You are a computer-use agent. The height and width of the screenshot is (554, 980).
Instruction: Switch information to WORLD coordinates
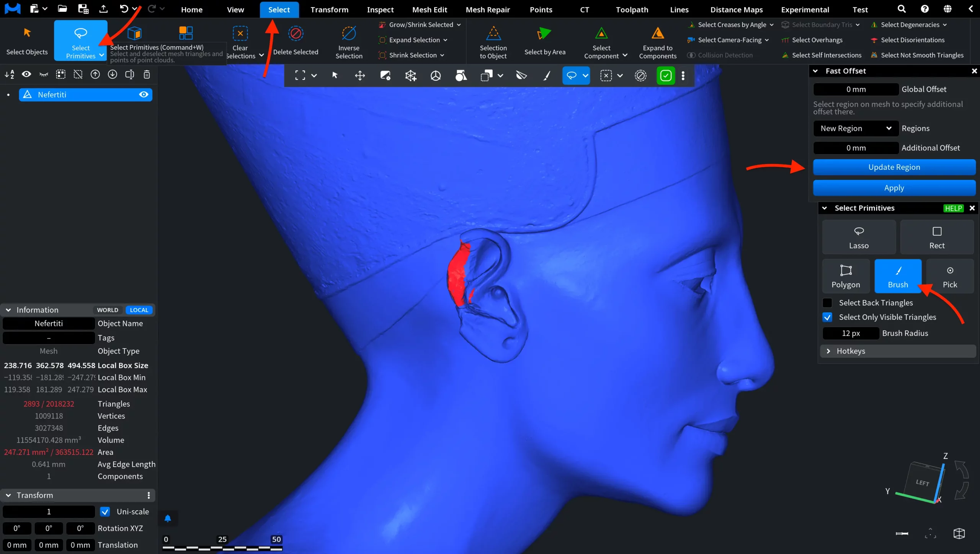(x=108, y=310)
